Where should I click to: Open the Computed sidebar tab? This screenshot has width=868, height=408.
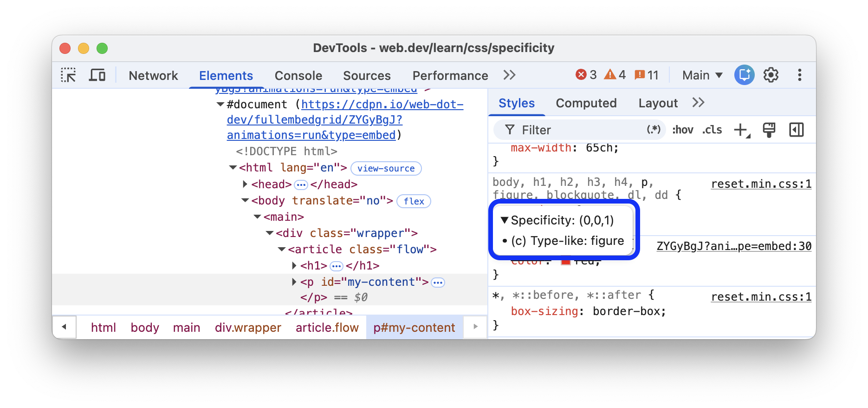(586, 103)
